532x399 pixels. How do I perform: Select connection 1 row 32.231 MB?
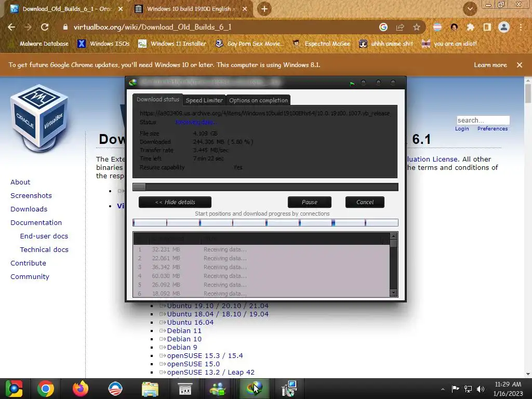pos(261,249)
